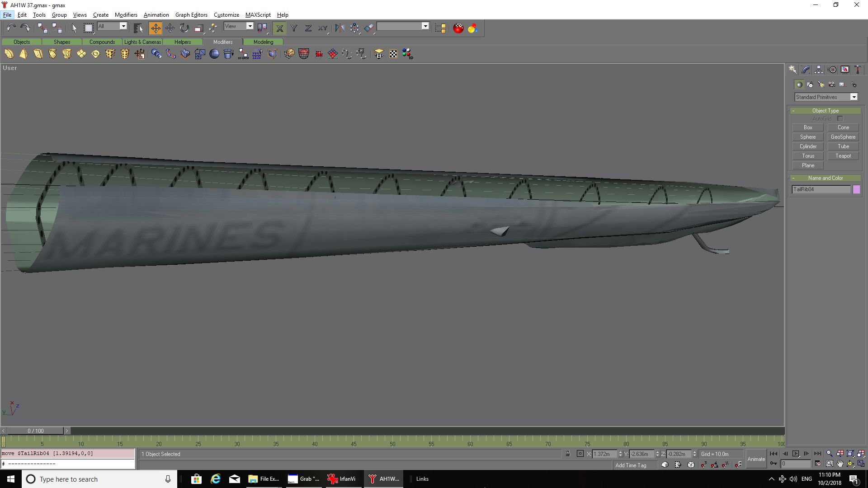Viewport: 868px width, 488px height.
Task: Toggle the 3D Snap magnet button
Action: pos(704,465)
